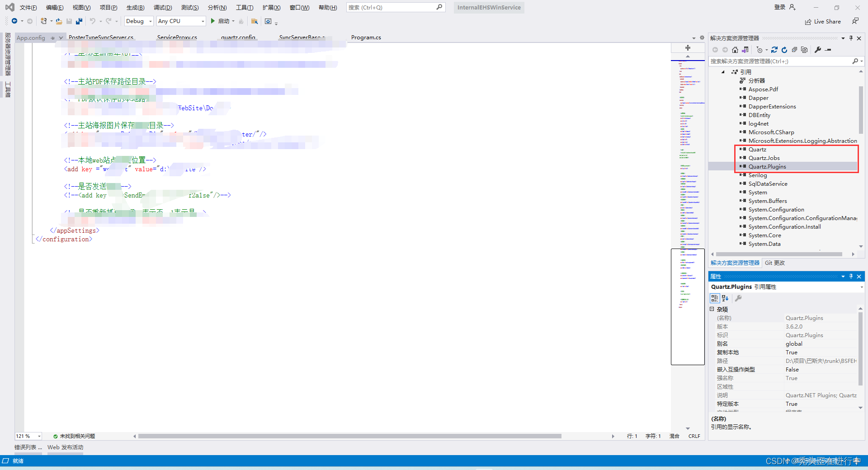Open the find in files toolbar icon
Image resolution: width=868 pixels, height=470 pixels.
tap(255, 21)
